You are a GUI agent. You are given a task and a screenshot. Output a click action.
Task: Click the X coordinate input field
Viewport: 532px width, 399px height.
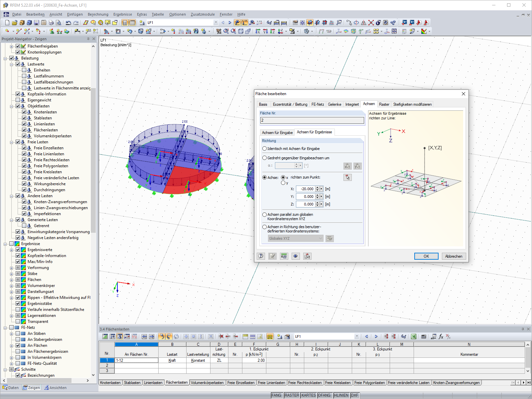point(305,189)
